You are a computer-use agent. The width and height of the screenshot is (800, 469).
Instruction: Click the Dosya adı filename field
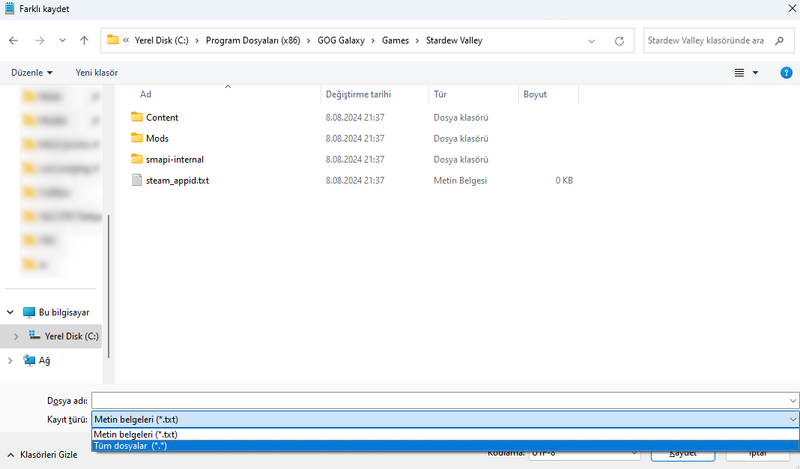[439, 401]
